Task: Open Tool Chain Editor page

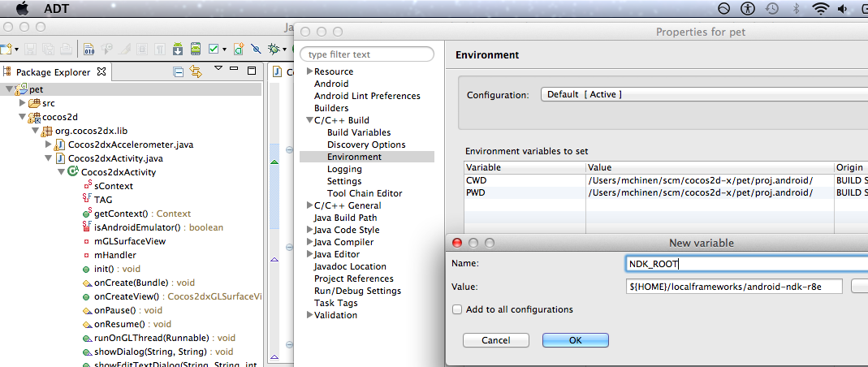Action: point(365,193)
